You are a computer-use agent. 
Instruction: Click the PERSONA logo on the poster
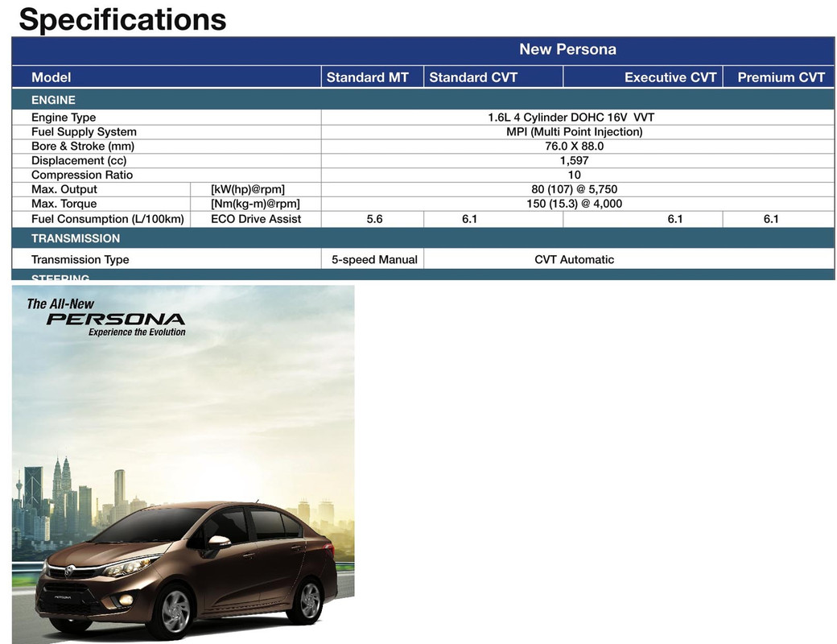(116, 320)
